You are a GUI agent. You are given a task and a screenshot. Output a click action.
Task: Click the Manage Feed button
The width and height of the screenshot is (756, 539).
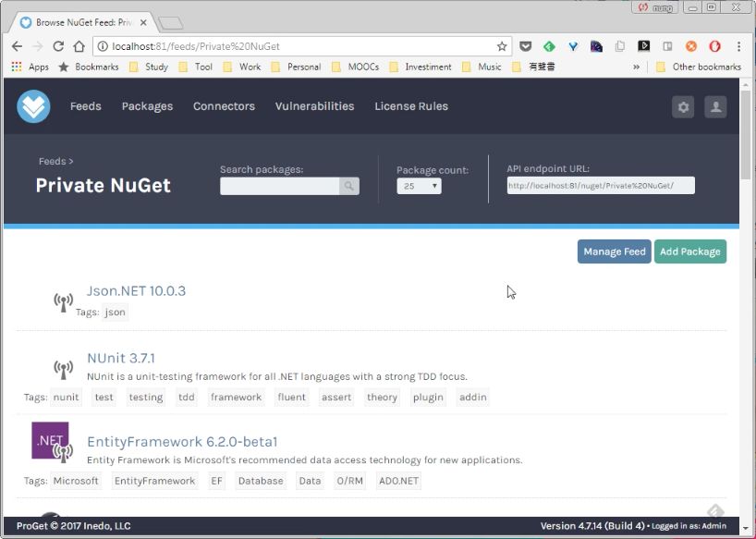615,251
